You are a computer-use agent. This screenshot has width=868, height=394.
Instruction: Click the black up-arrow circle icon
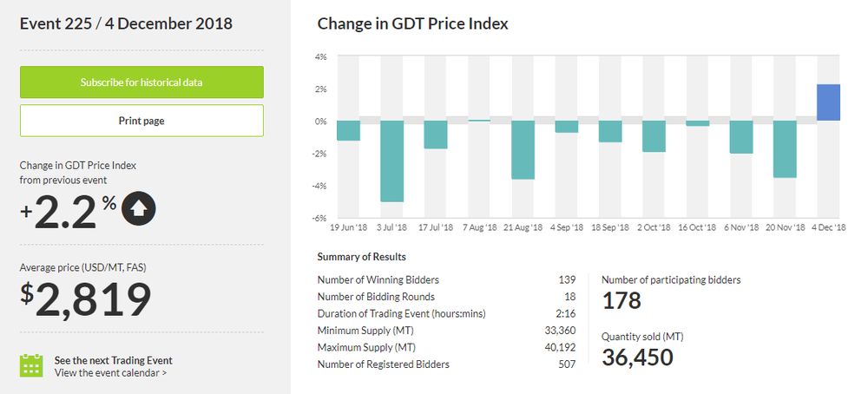[139, 208]
